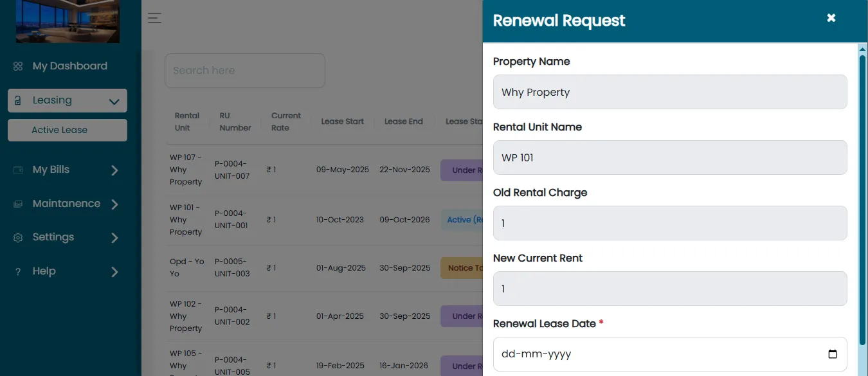The image size is (868, 376).
Task: Open the Maintanence menu
Action: [68, 204]
